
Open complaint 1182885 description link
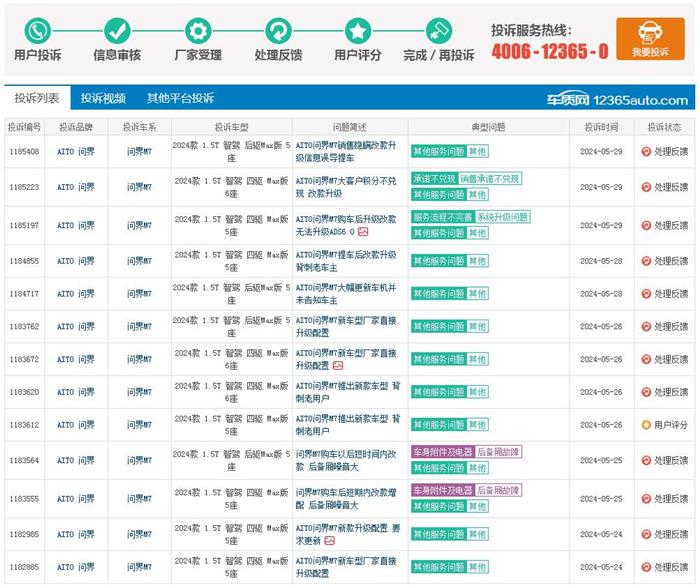346,567
